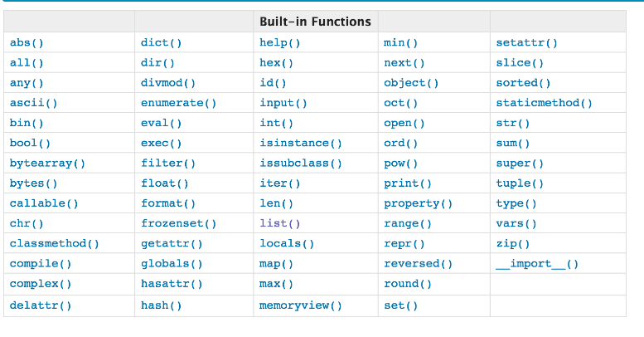Open the abs() function link

click(x=27, y=42)
